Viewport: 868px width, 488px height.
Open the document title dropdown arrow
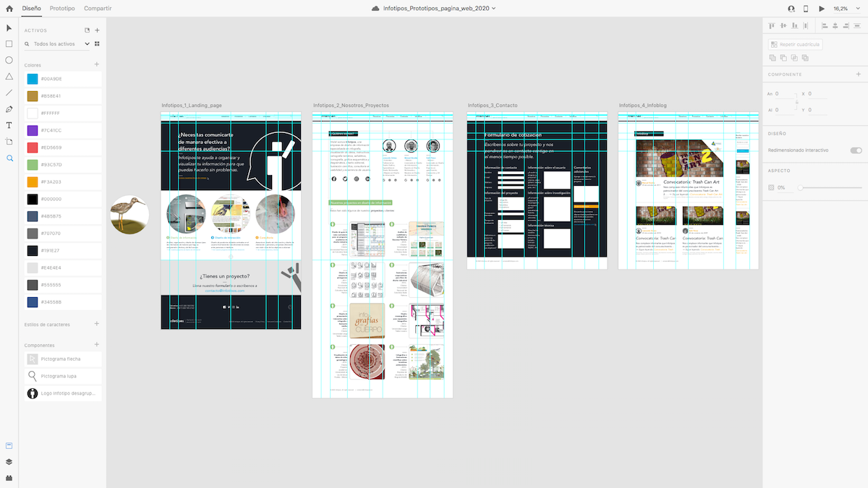[493, 8]
